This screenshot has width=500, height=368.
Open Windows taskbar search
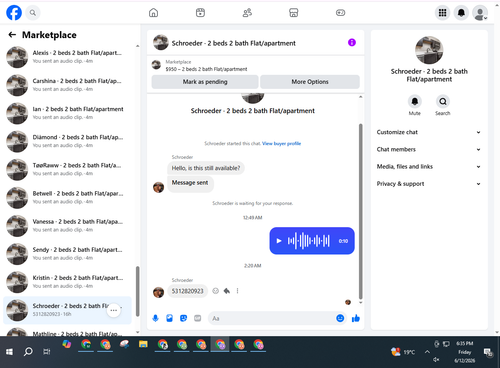[x=28, y=352]
